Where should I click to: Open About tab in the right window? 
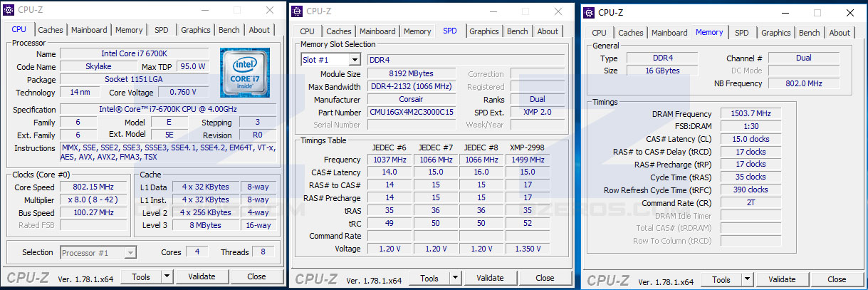(x=840, y=33)
